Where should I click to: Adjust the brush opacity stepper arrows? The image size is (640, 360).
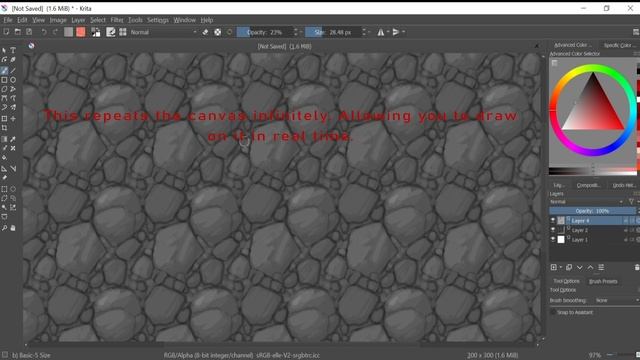coord(296,32)
